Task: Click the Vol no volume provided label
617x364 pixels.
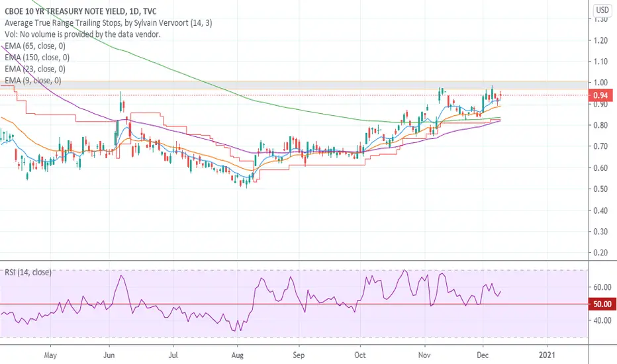Action: tap(83, 34)
